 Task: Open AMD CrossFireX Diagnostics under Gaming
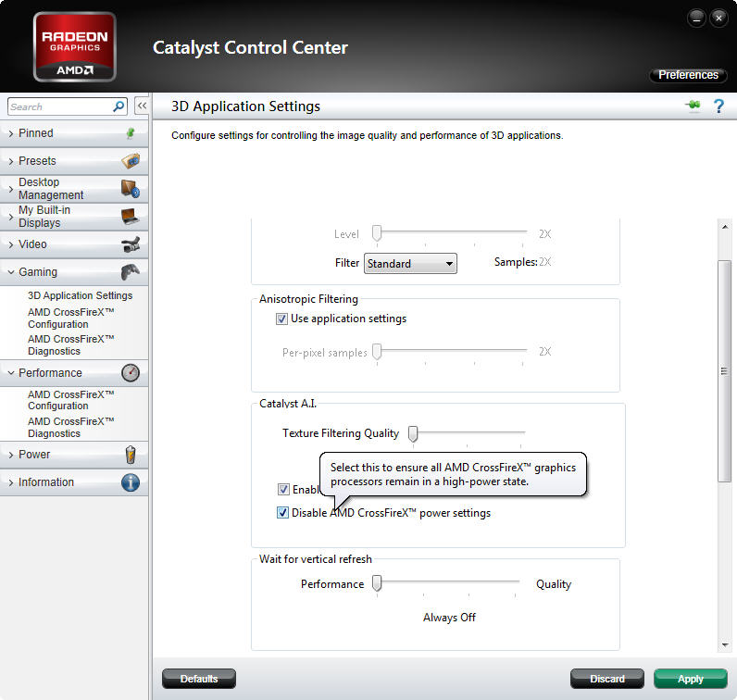pyautogui.click(x=71, y=345)
